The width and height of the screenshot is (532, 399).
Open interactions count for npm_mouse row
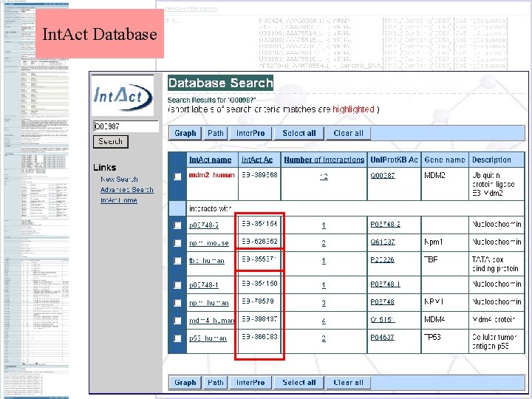324,243
